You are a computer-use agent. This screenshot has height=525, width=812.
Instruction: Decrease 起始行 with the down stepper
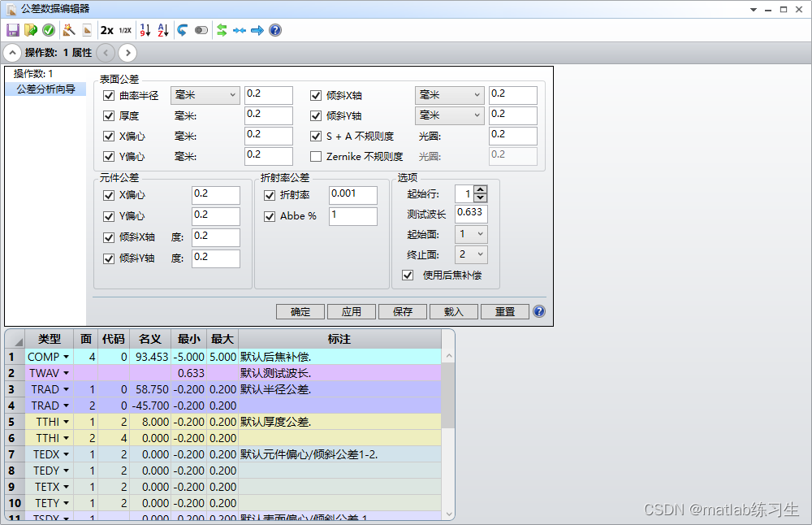pos(481,198)
